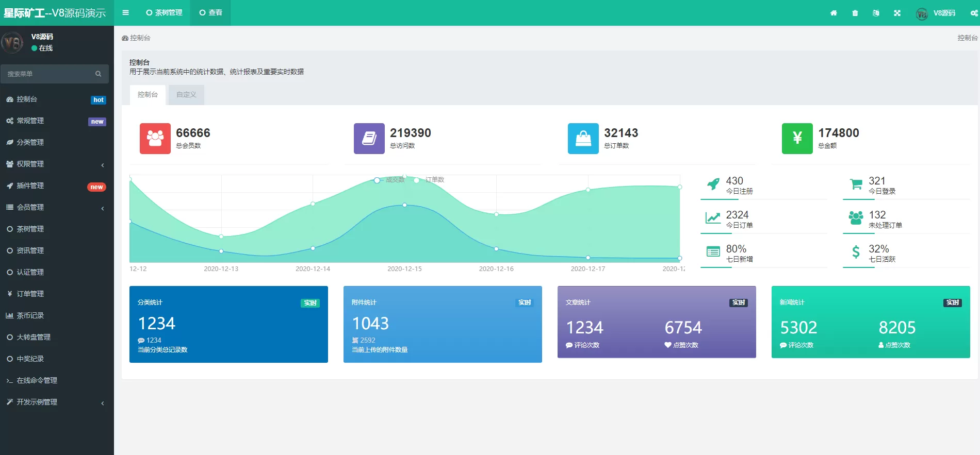
Task: Click the blue 分类统计 card
Action: tap(228, 324)
